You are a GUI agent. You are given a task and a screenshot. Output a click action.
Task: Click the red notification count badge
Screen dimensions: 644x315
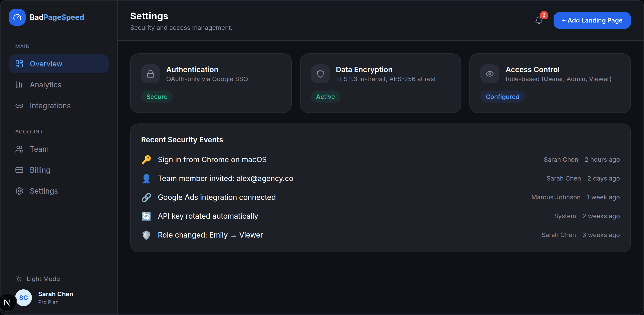[x=544, y=15]
